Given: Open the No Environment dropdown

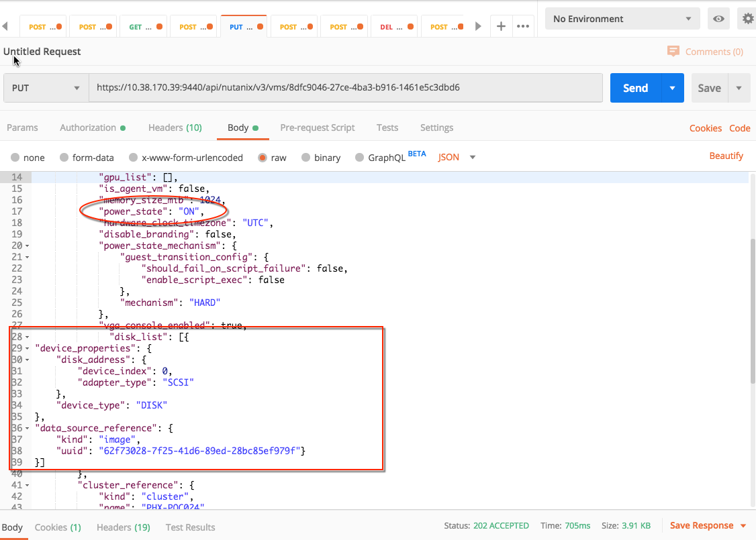Looking at the screenshot, I should pyautogui.click(x=622, y=19).
